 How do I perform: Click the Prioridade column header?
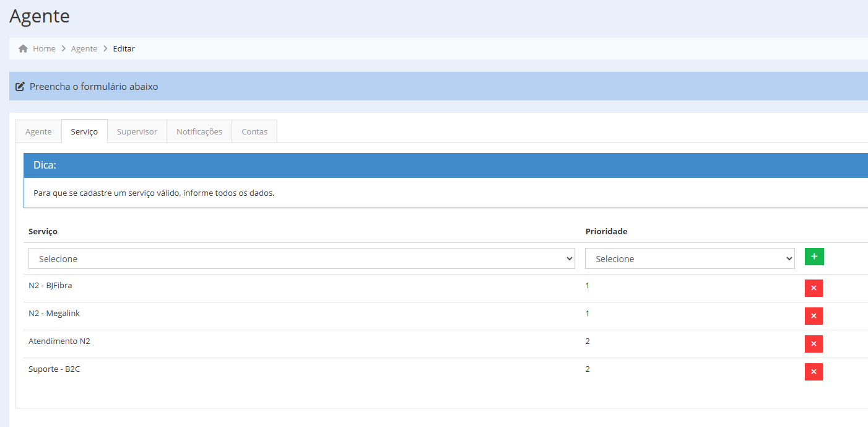[606, 231]
